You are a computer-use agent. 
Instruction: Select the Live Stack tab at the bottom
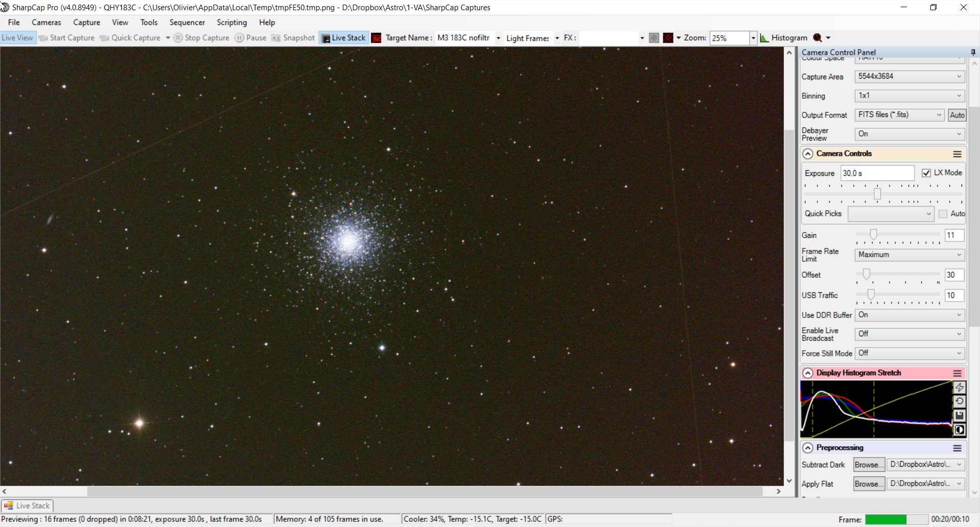click(27, 506)
